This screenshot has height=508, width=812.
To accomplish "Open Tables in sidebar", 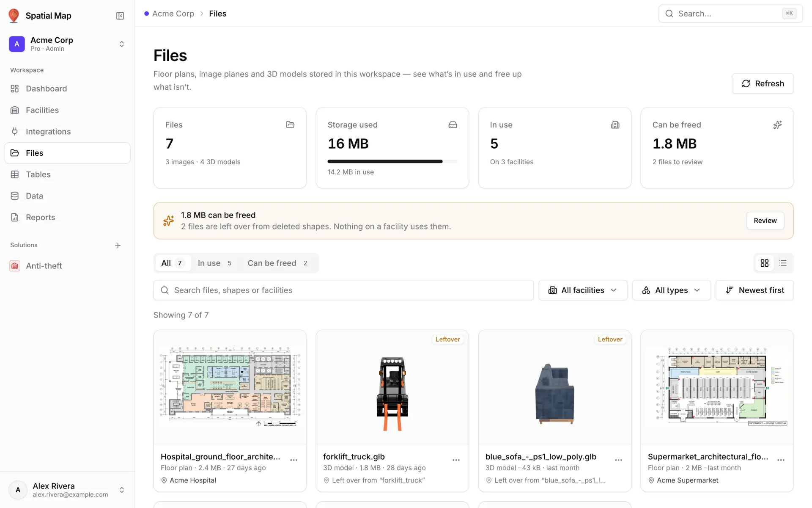I will 67,174.
